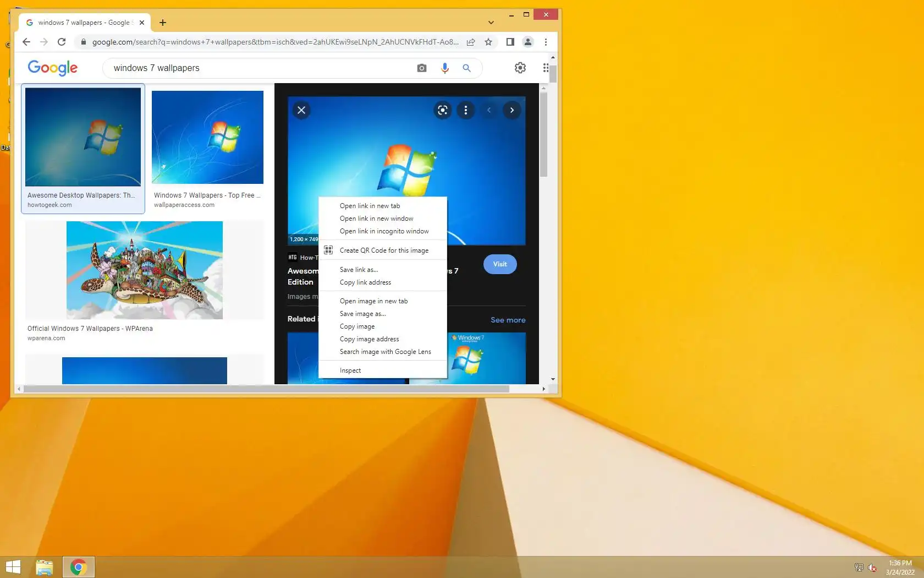The height and width of the screenshot is (578, 924).
Task: Open File Explorer from the taskbar
Action: [44, 567]
